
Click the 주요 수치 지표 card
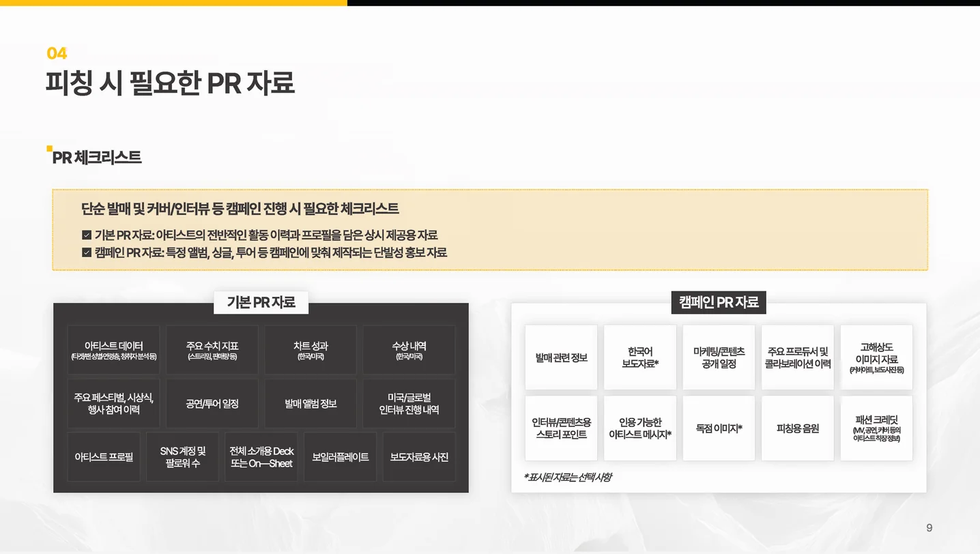(x=212, y=350)
